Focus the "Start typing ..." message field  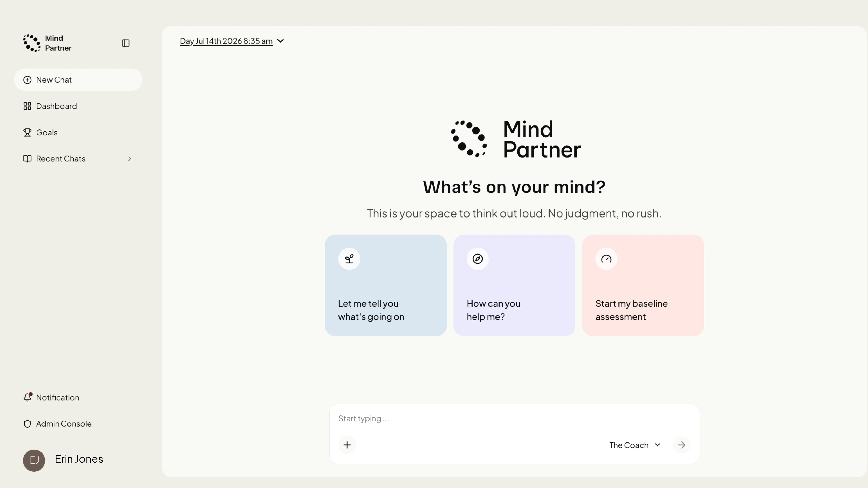[x=514, y=419]
